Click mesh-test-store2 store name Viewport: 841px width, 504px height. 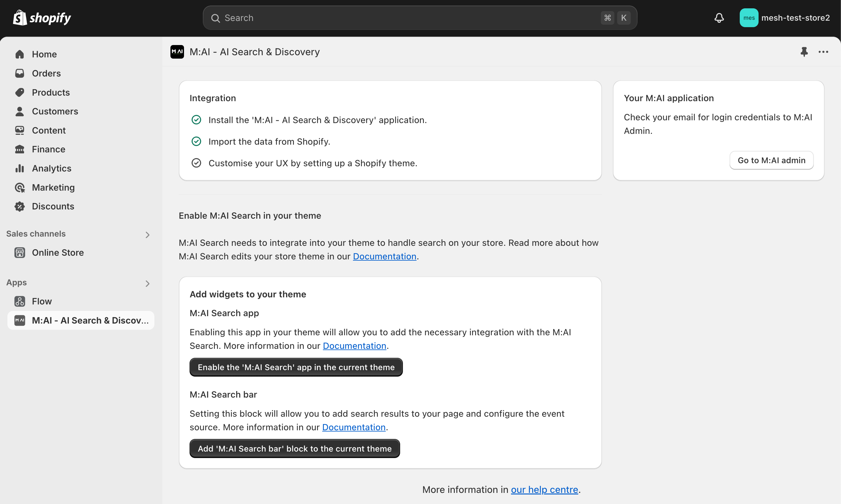(x=795, y=18)
